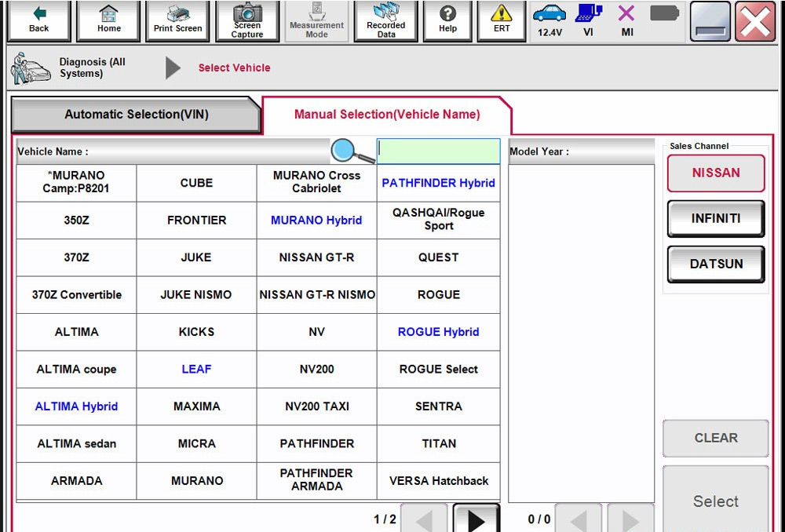
Task: Click the MI status indicator
Action: pos(626,21)
